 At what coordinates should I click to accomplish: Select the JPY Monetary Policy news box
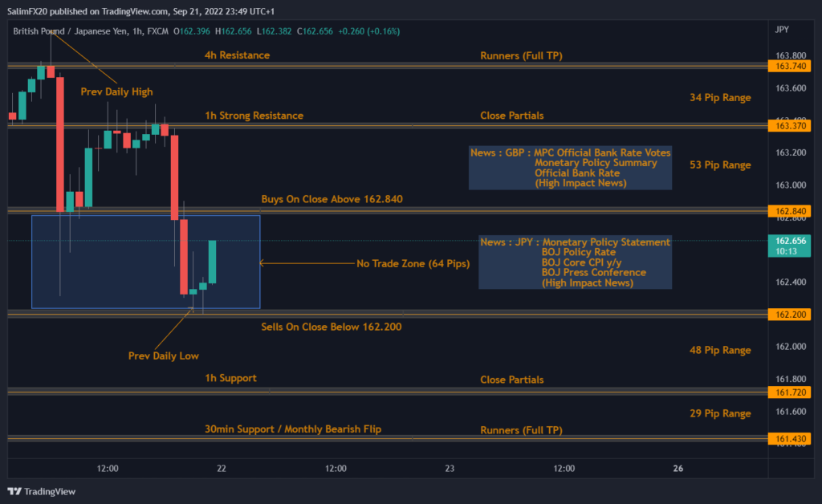click(x=575, y=262)
